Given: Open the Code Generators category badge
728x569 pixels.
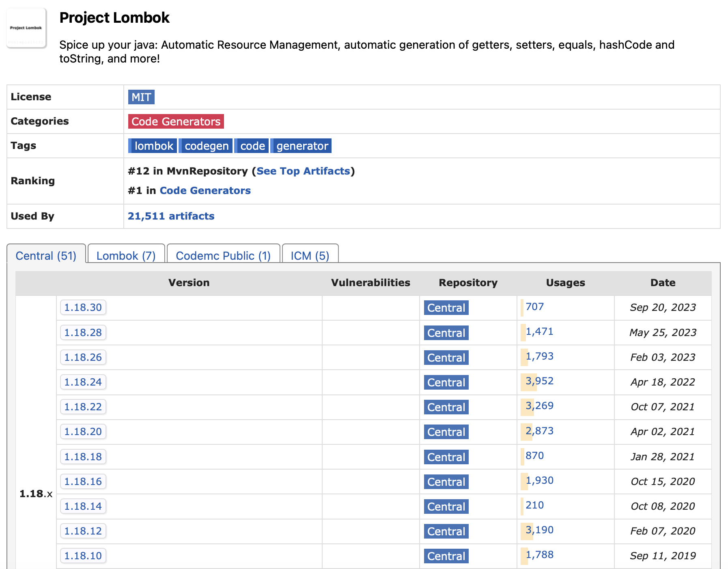Looking at the screenshot, I should 176,121.
